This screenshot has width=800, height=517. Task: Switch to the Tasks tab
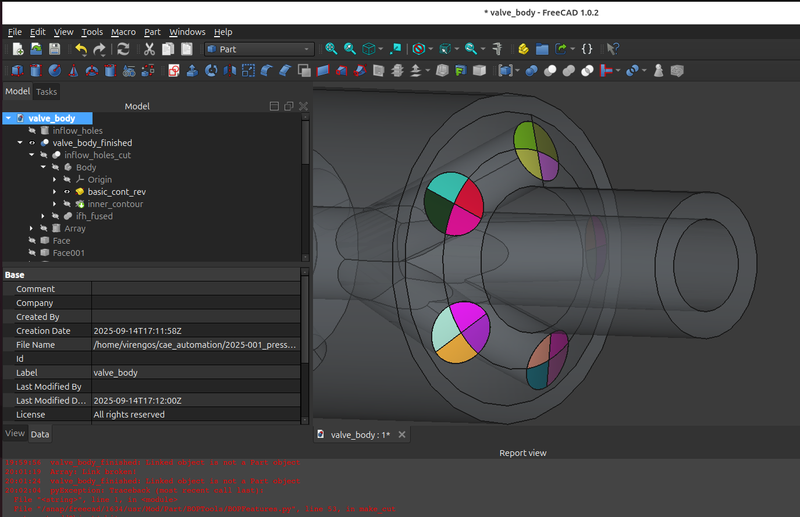[x=47, y=91]
